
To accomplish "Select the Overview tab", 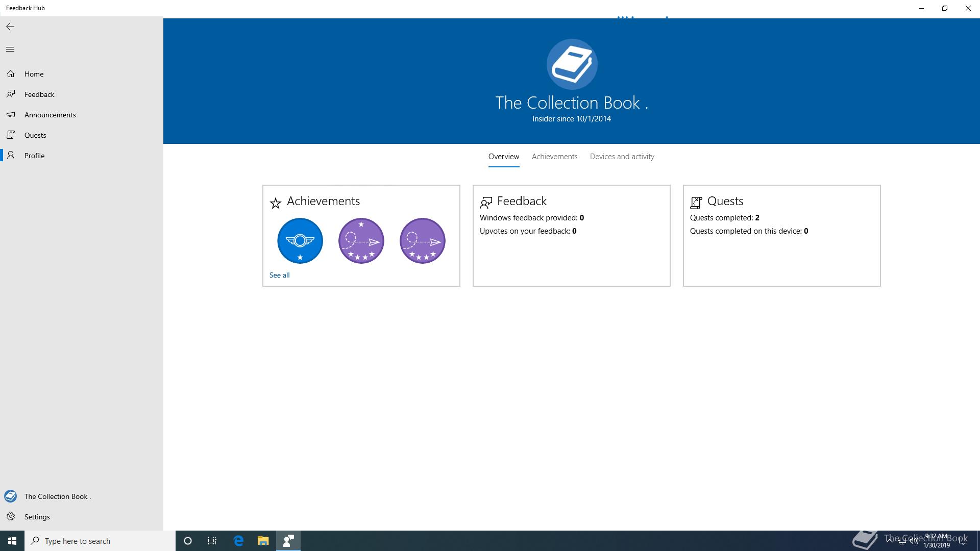I will click(x=503, y=157).
